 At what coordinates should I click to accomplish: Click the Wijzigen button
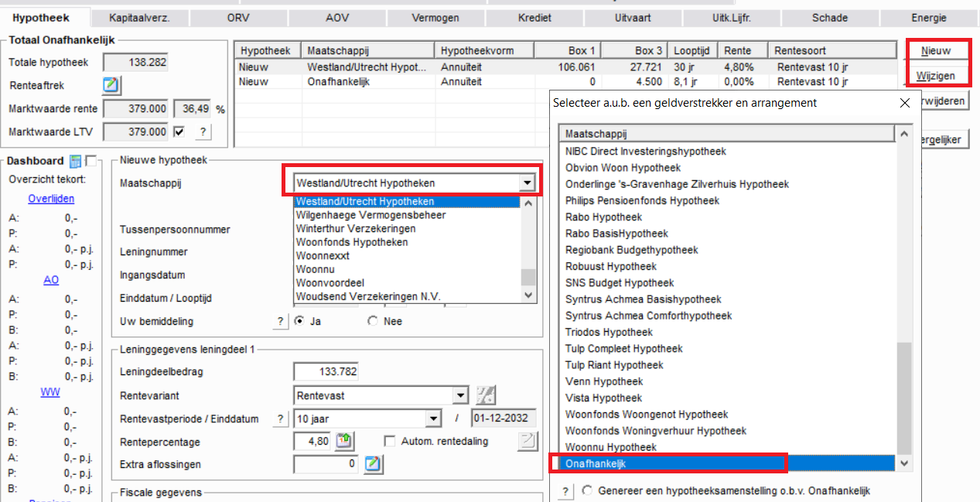pos(936,76)
